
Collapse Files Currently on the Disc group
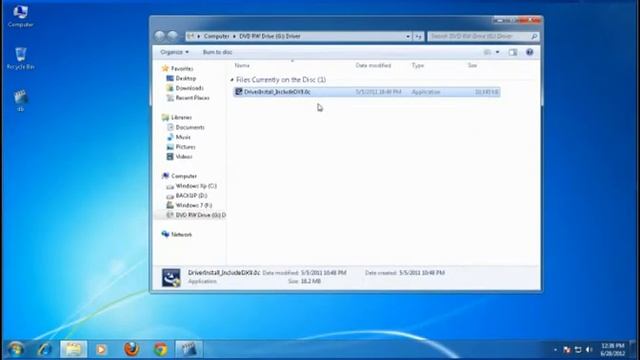coord(232,80)
